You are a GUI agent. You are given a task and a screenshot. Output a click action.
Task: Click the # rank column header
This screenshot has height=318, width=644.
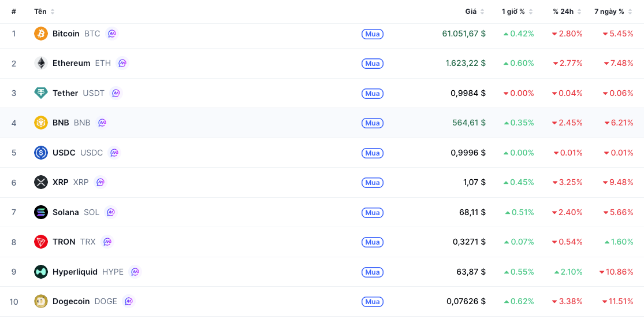click(14, 12)
